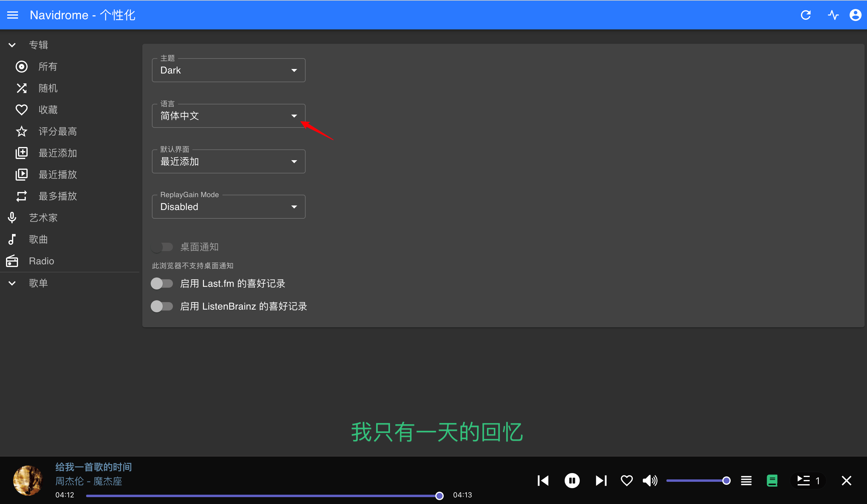Open song title 给我一首歌的时间
The width and height of the screenshot is (867, 504).
[x=94, y=467]
